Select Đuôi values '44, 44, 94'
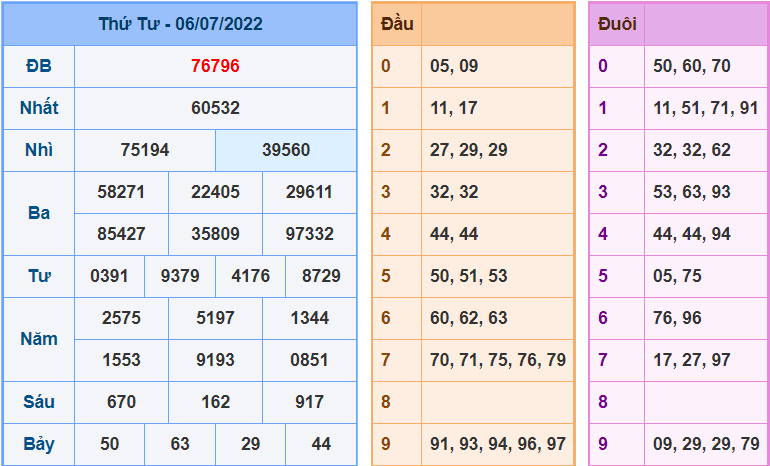 coord(691,234)
